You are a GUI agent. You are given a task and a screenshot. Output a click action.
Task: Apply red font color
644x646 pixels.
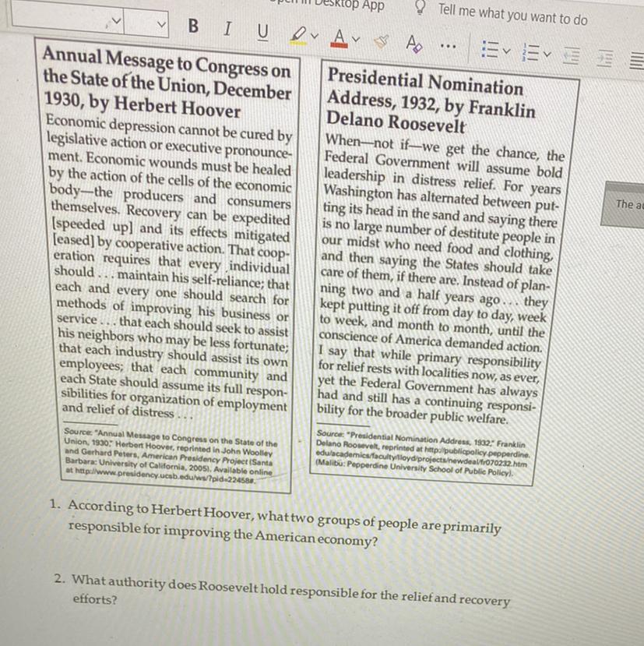click(340, 38)
